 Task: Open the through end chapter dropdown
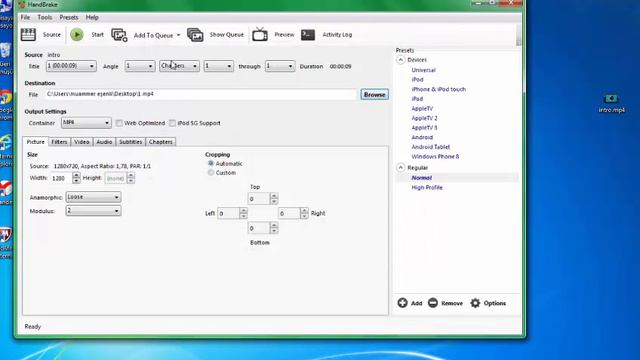point(280,66)
